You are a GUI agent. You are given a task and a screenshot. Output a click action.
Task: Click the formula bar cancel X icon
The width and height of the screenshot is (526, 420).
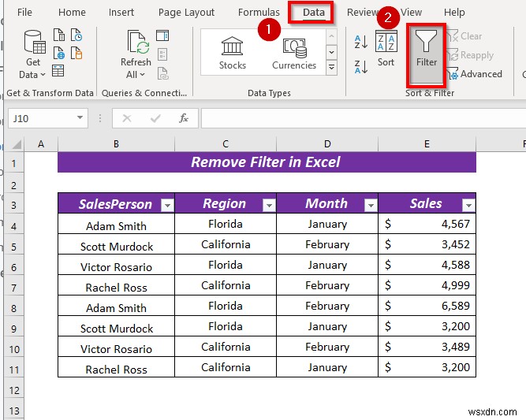click(127, 118)
